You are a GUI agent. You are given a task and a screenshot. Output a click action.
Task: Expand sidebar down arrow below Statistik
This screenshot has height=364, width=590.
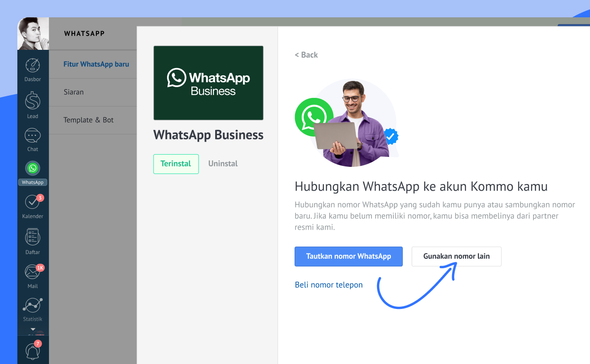pos(33,330)
